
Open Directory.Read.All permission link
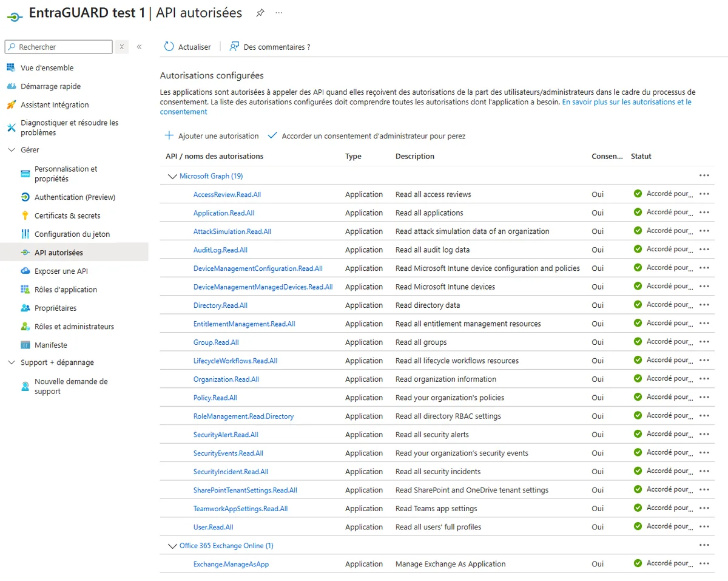pyautogui.click(x=220, y=305)
